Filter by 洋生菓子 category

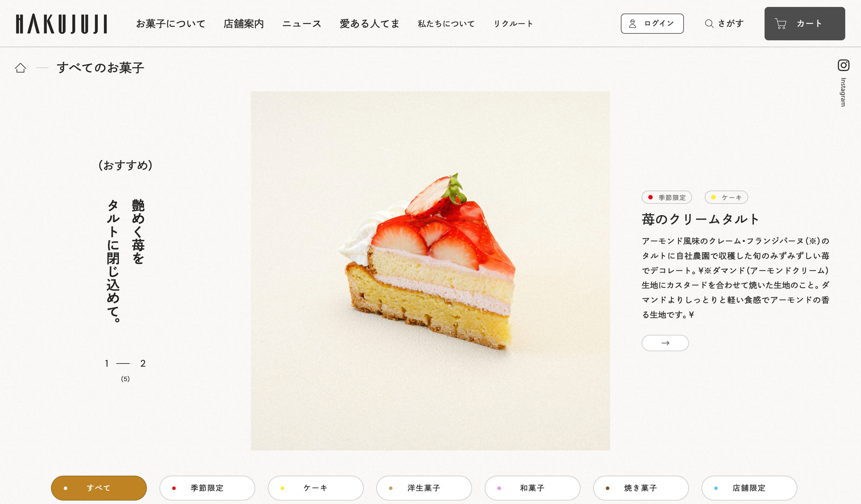[424, 488]
